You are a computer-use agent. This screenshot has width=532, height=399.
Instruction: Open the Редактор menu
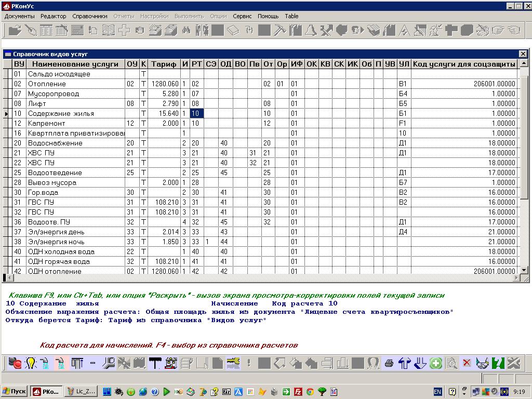[x=54, y=16]
